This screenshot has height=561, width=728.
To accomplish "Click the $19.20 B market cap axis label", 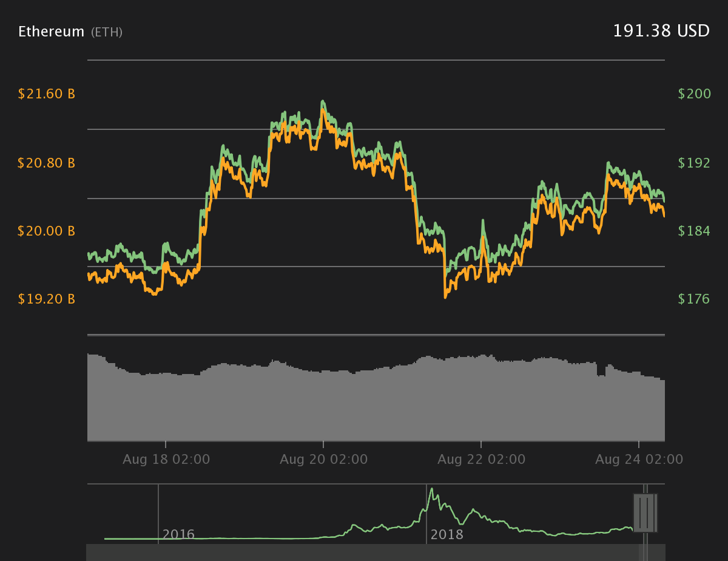I will (47, 299).
